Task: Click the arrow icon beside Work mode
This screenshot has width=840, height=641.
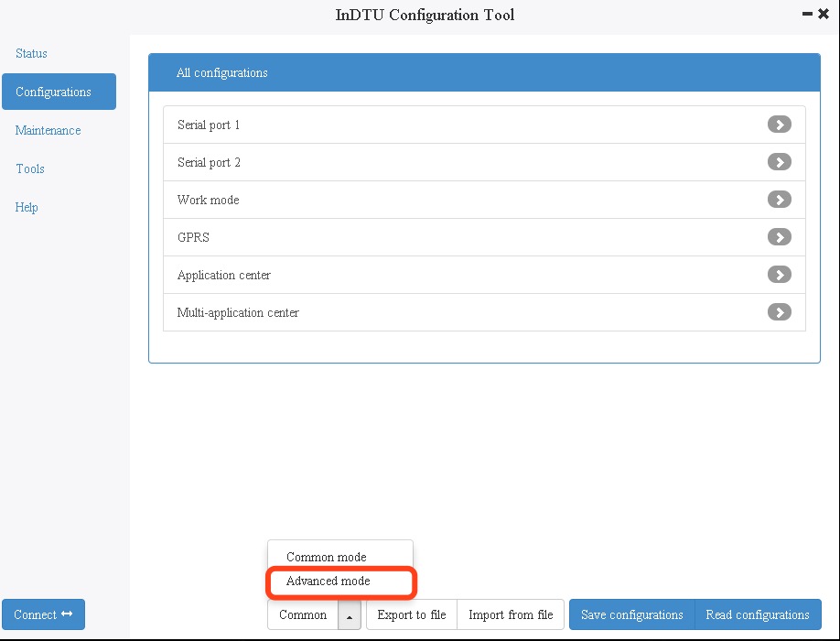Action: pyautogui.click(x=779, y=200)
